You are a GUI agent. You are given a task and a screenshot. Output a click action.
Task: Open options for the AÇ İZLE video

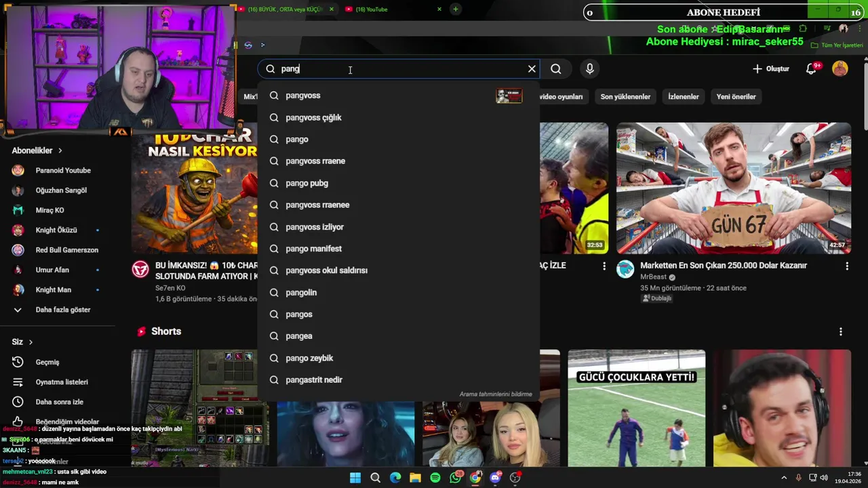(604, 266)
